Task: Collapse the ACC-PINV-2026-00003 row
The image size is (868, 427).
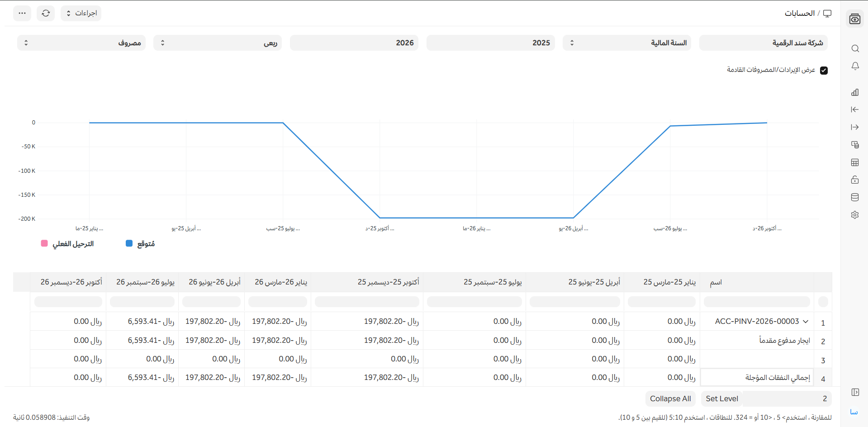Action: tap(806, 322)
